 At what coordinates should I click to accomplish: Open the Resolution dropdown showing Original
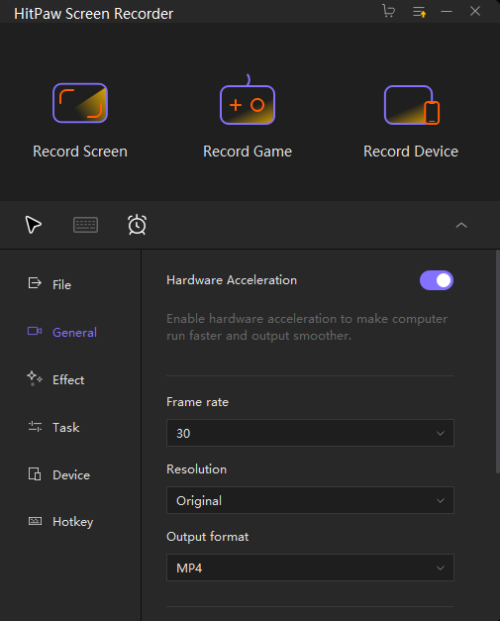click(310, 500)
